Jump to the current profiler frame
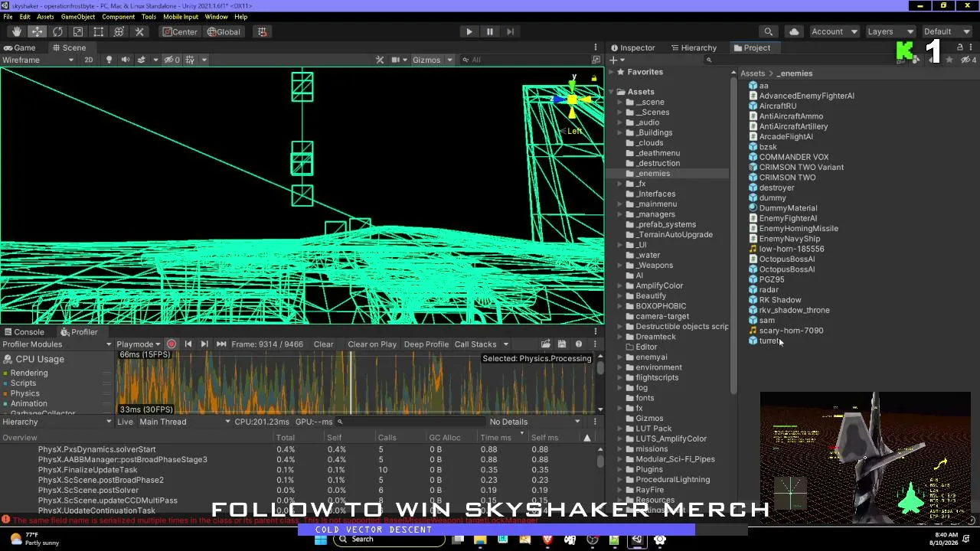Image resolution: width=980 pixels, height=551 pixels. coord(221,344)
